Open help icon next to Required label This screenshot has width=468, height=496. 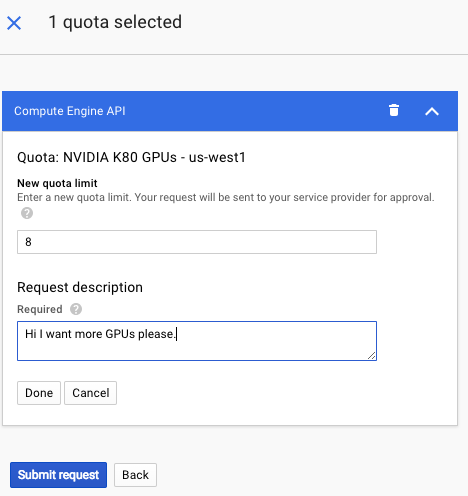76,309
